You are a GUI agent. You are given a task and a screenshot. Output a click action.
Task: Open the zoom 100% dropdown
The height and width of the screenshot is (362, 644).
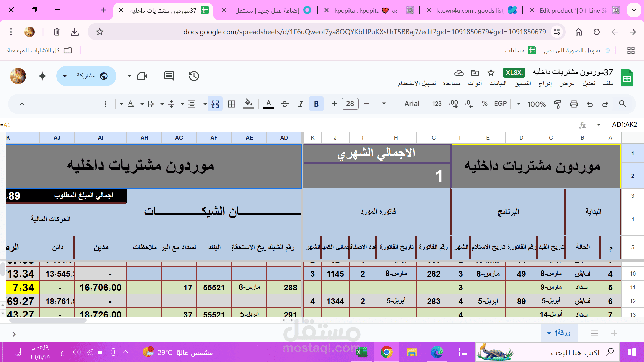pos(532,104)
